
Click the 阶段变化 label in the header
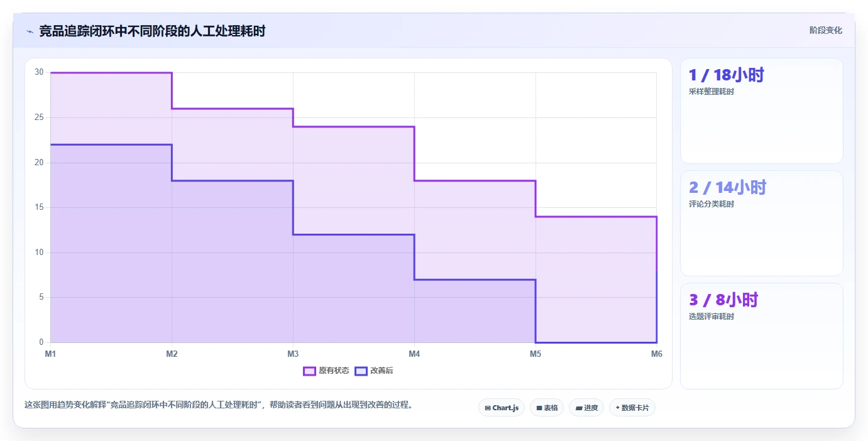(x=825, y=30)
